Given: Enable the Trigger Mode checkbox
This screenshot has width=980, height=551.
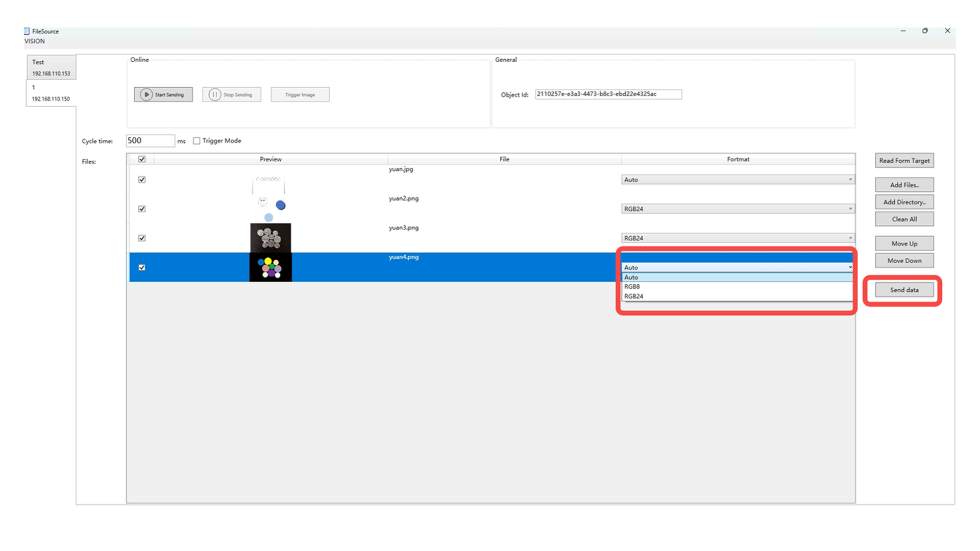Looking at the screenshot, I should (x=197, y=141).
